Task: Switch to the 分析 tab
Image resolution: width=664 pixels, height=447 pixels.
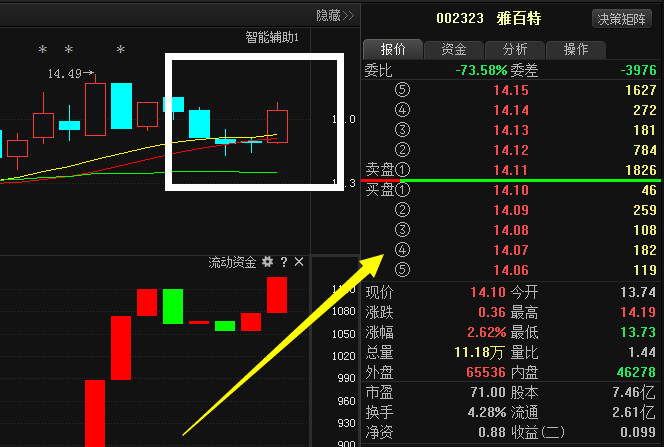Action: point(515,50)
